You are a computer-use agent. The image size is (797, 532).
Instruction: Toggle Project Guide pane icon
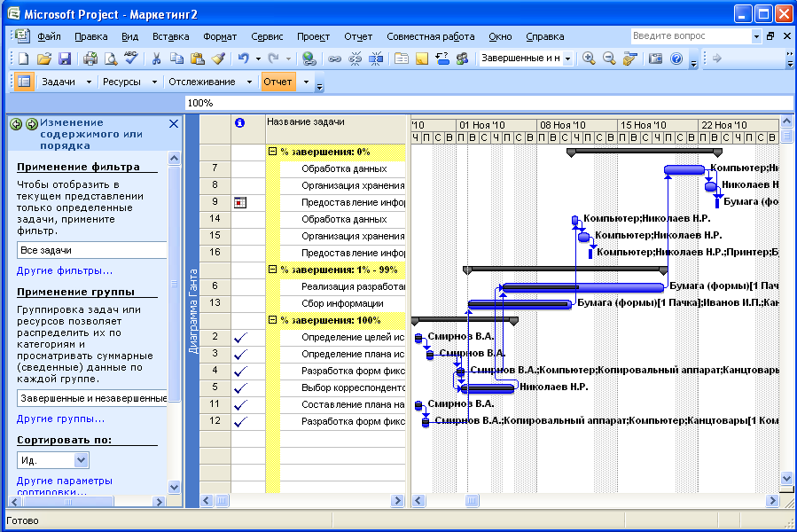23,82
